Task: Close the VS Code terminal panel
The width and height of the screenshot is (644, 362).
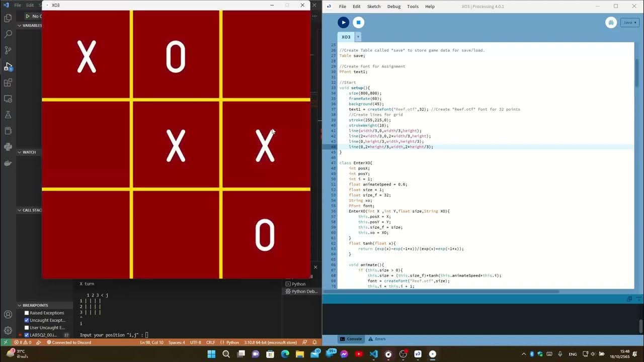Action: click(315, 267)
